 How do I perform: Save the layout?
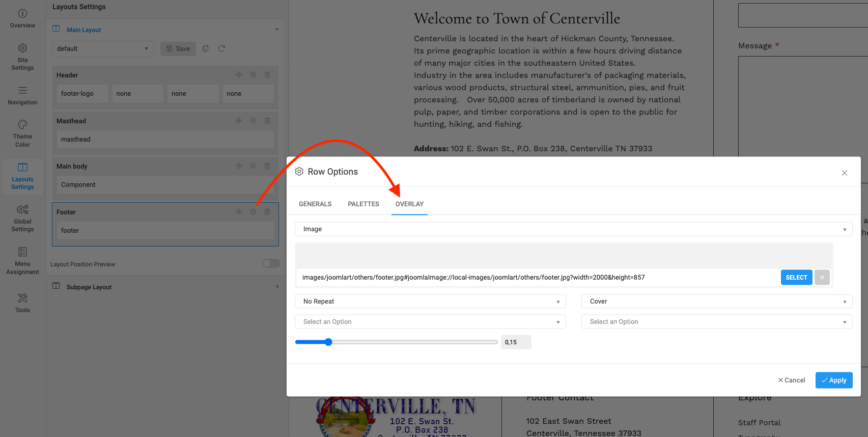(x=178, y=49)
